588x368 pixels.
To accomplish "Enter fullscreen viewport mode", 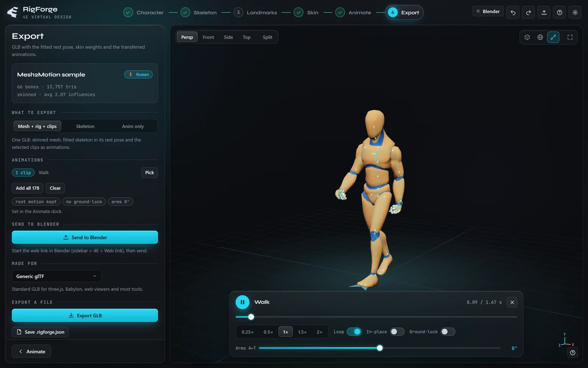I will (570, 37).
